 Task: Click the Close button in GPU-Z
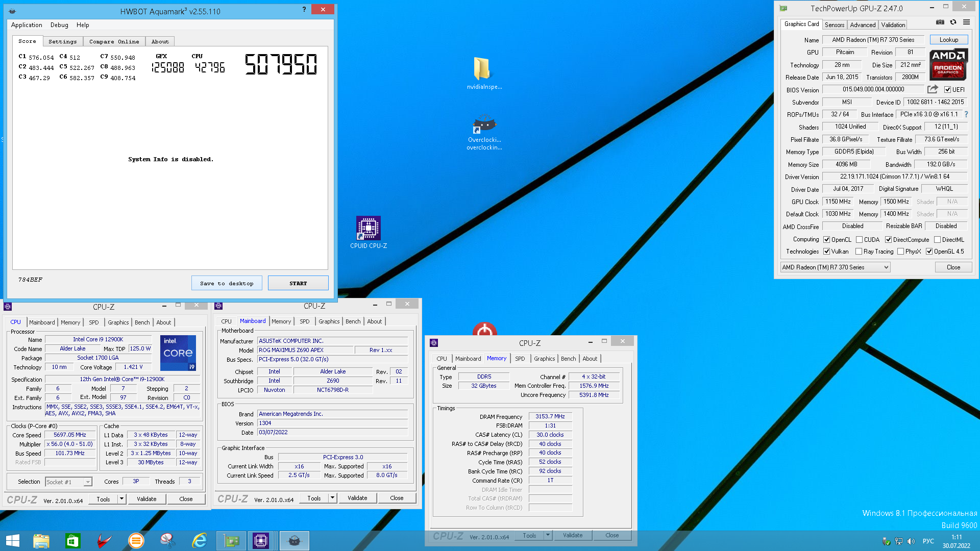[x=953, y=267]
